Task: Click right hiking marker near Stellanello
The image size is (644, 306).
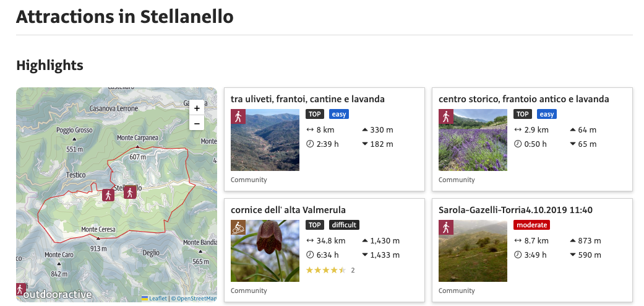Action: point(130,193)
